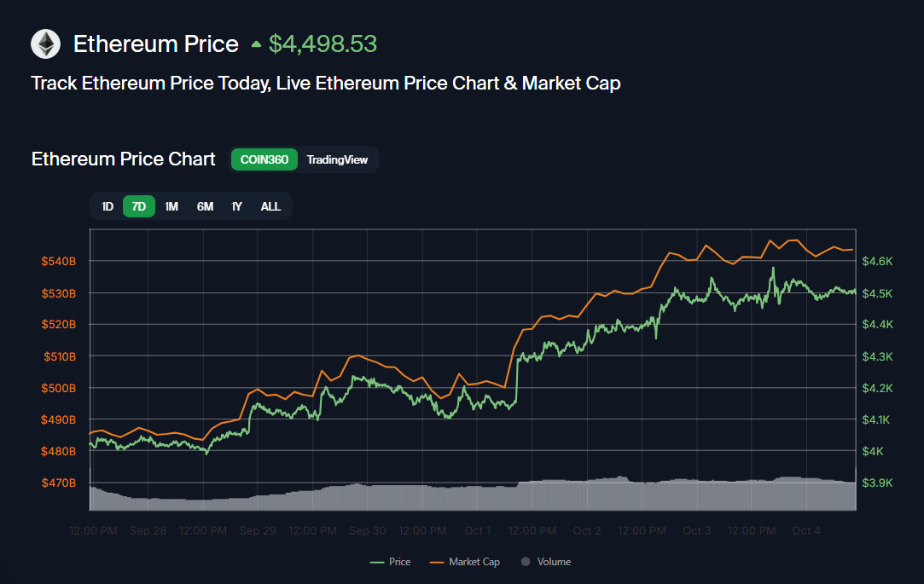Show the 1Y time range
Screen dimensions: 924x584
[x=237, y=206]
